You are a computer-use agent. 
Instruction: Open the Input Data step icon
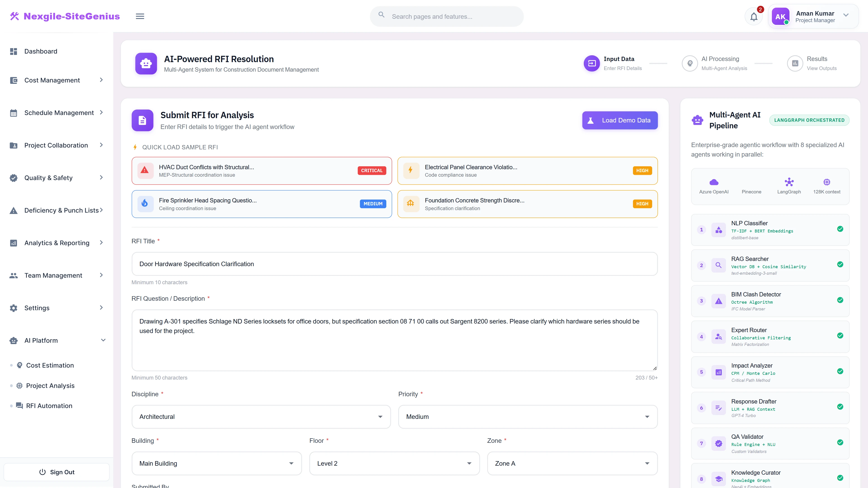pos(592,63)
